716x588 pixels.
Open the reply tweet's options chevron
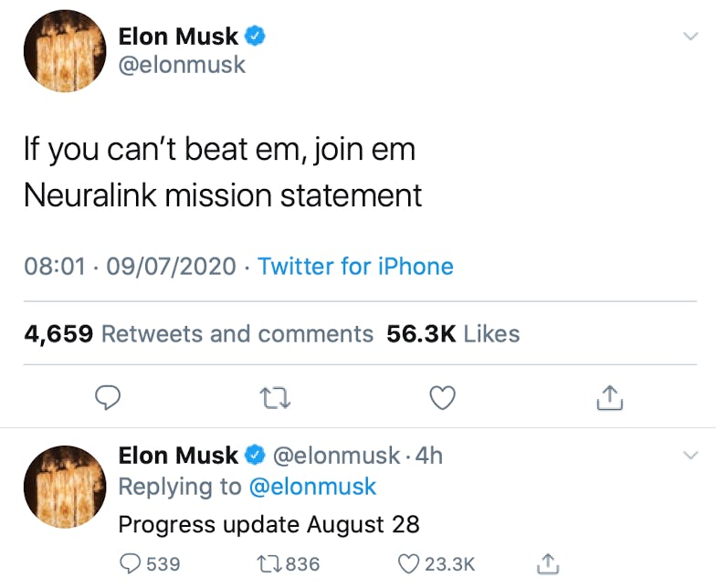point(690,454)
